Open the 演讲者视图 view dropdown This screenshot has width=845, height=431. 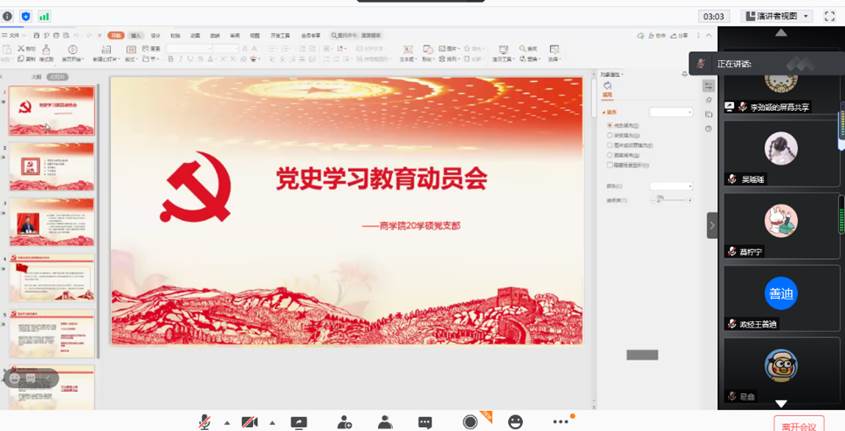pyautogui.click(x=777, y=16)
